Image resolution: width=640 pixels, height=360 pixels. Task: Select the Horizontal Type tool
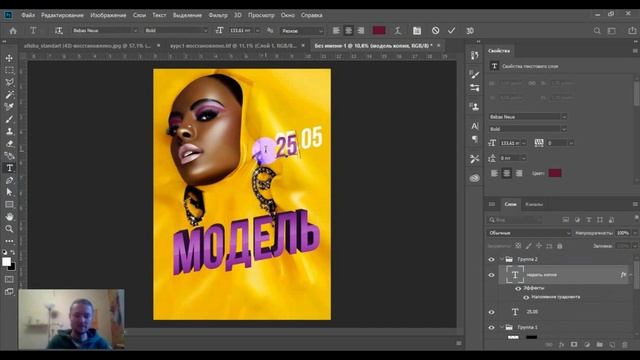click(x=9, y=168)
